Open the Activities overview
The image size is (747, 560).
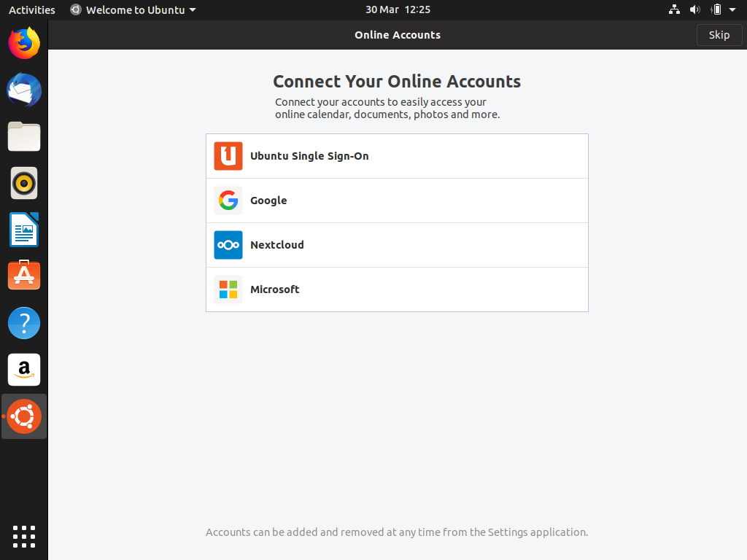coord(32,10)
